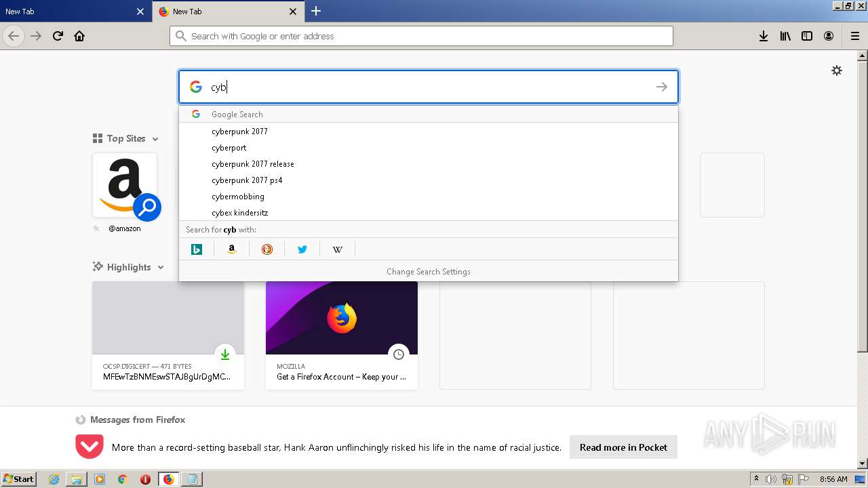Open the Firefox Account icon
Image resolution: width=868 pixels, height=488 pixels.
click(829, 36)
